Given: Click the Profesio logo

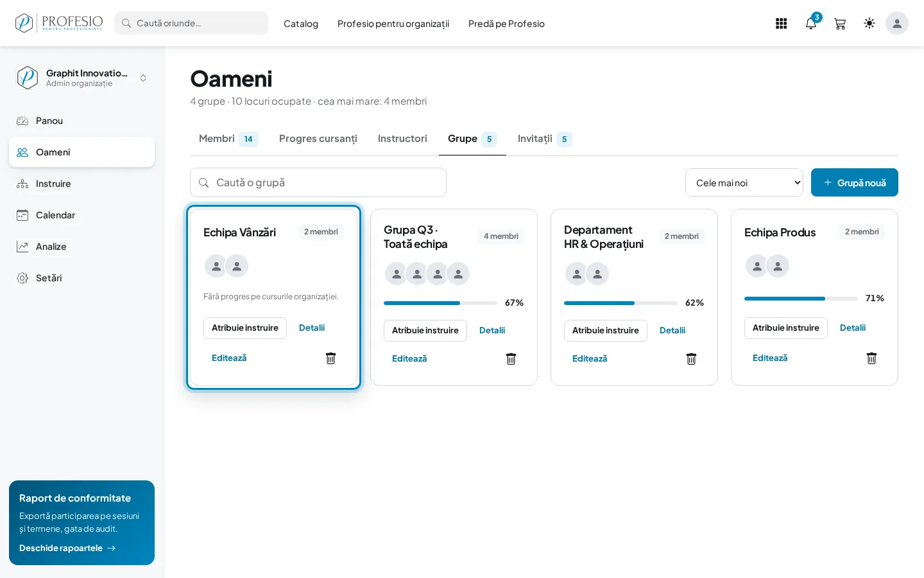Looking at the screenshot, I should [x=59, y=23].
